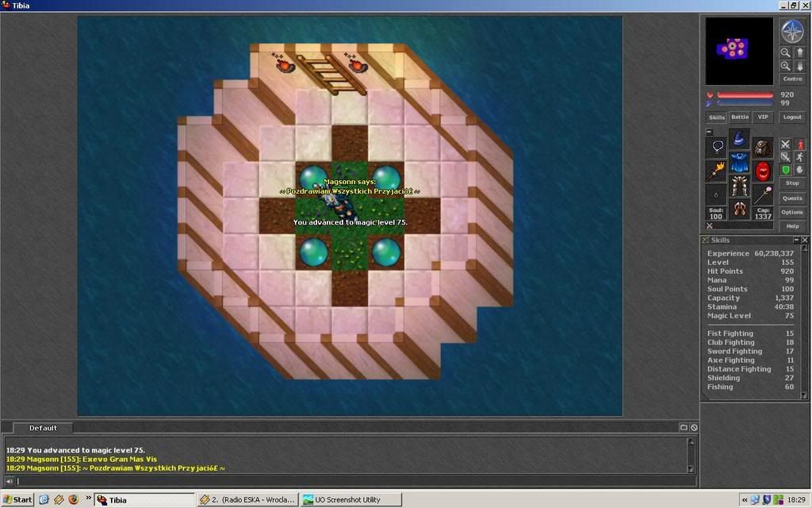
Task: Expand hidden system tray icons
Action: point(745,500)
